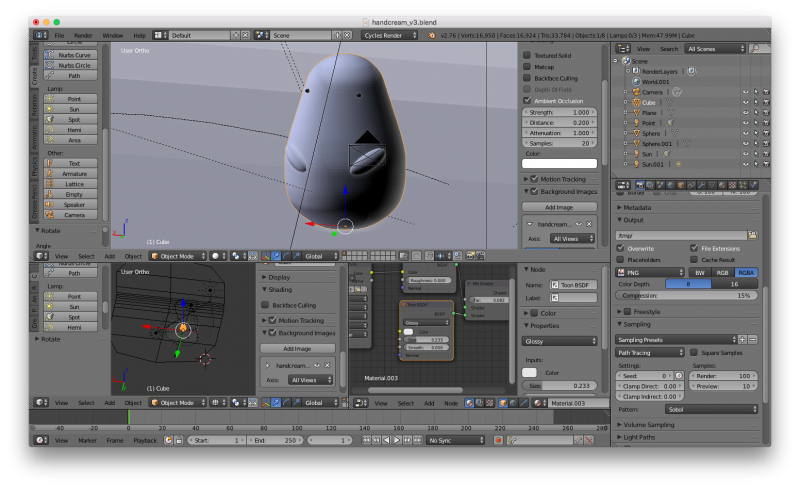Open the Texture properties checker tab icon
Viewport: 800px width, 488px height.
(x=732, y=185)
